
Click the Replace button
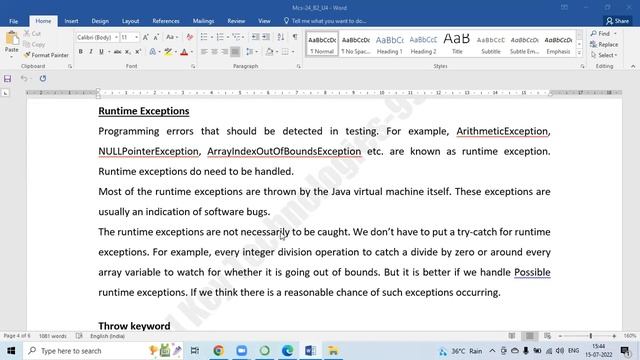(604, 44)
